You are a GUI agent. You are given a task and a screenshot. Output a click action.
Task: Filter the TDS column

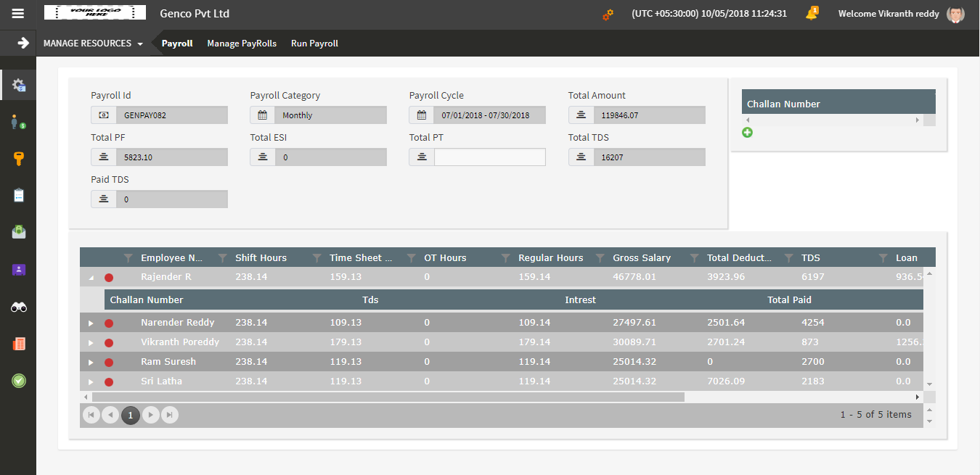point(883,258)
